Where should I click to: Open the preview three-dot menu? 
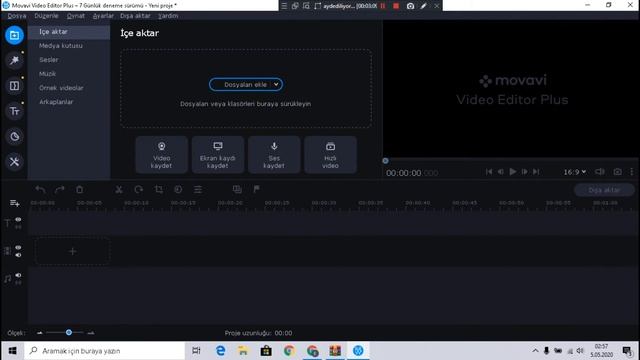632,172
